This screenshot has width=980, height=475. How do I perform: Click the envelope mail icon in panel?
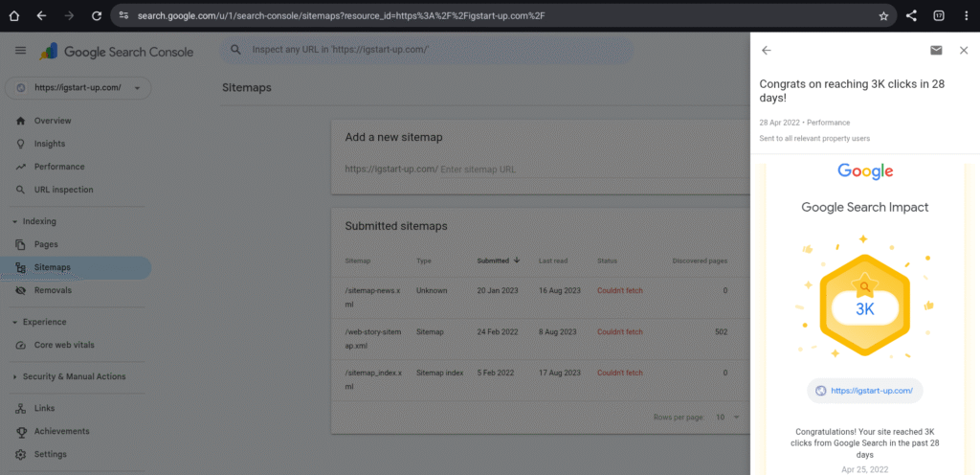pos(935,51)
